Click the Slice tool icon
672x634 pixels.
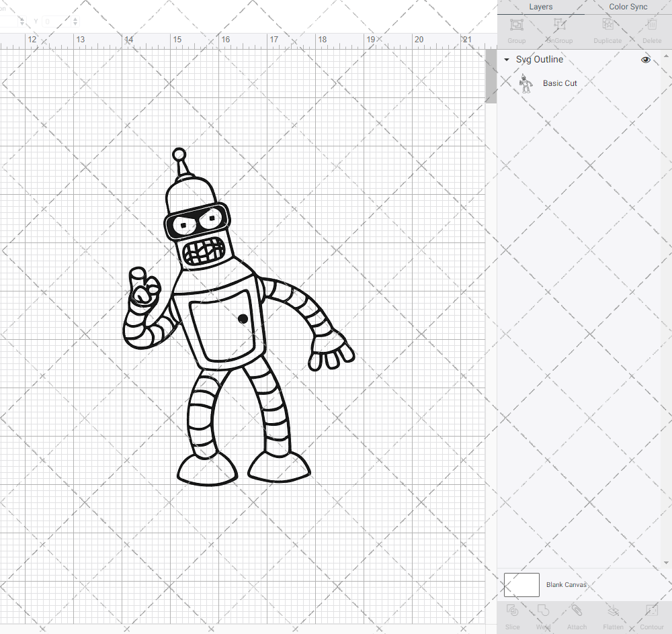click(512, 613)
